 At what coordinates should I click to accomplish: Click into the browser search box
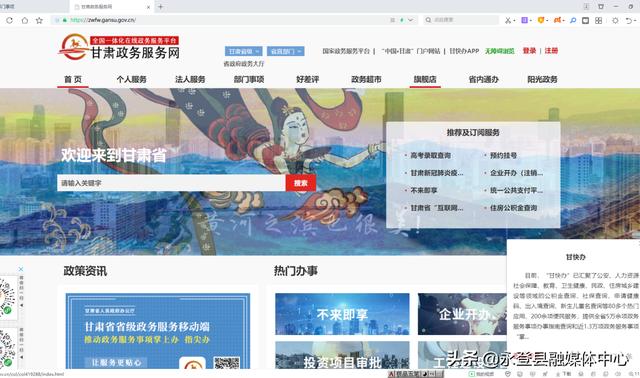tap(461, 20)
